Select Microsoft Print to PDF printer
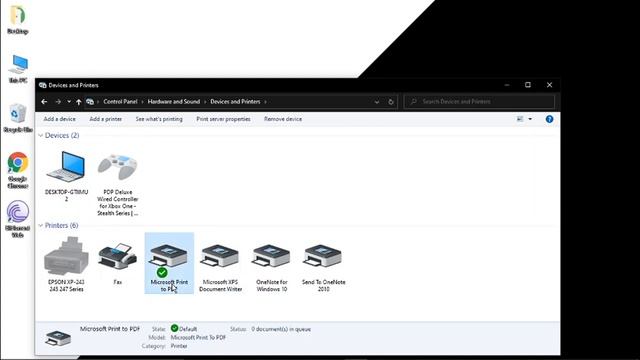Image resolution: width=640 pixels, height=360 pixels. pos(169,263)
